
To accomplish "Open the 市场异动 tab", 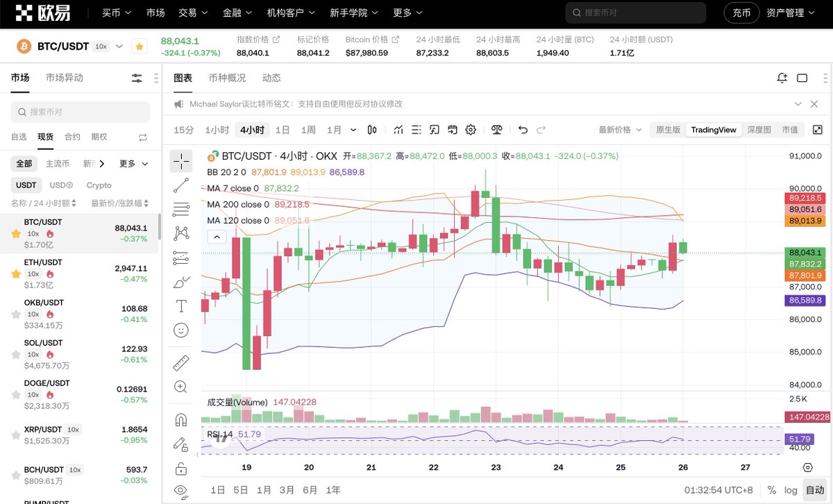I will tap(65, 78).
